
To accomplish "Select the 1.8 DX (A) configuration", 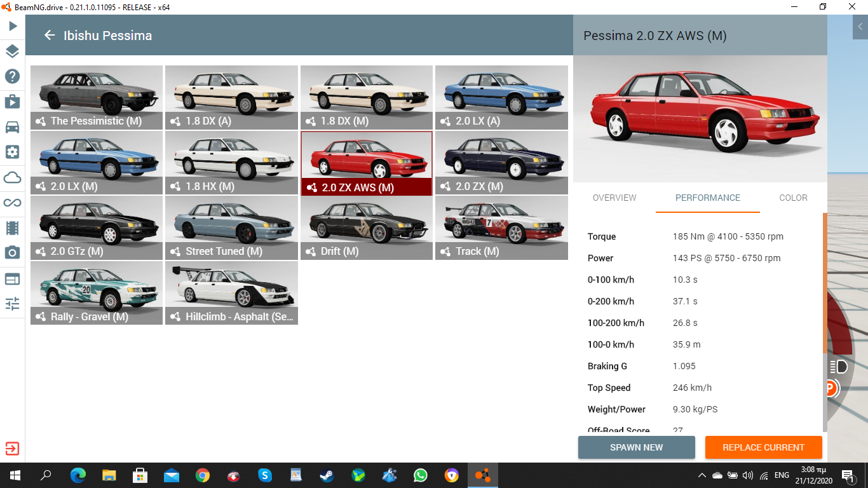I will point(231,97).
